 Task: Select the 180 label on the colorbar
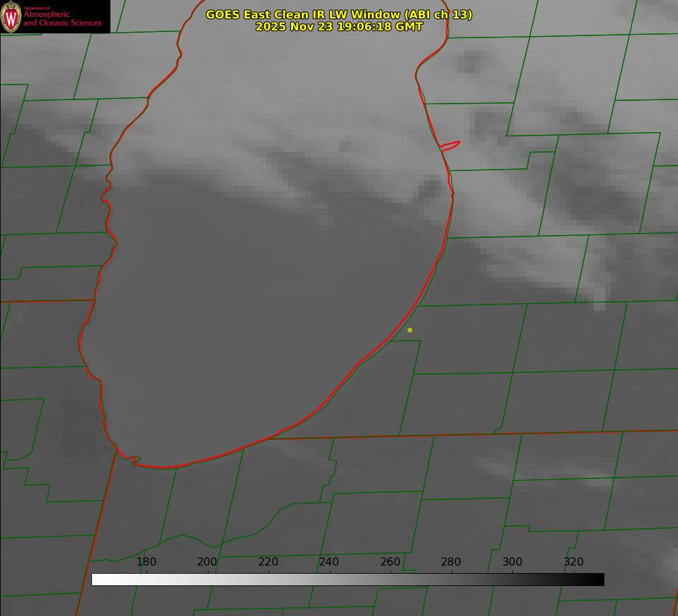147,561
